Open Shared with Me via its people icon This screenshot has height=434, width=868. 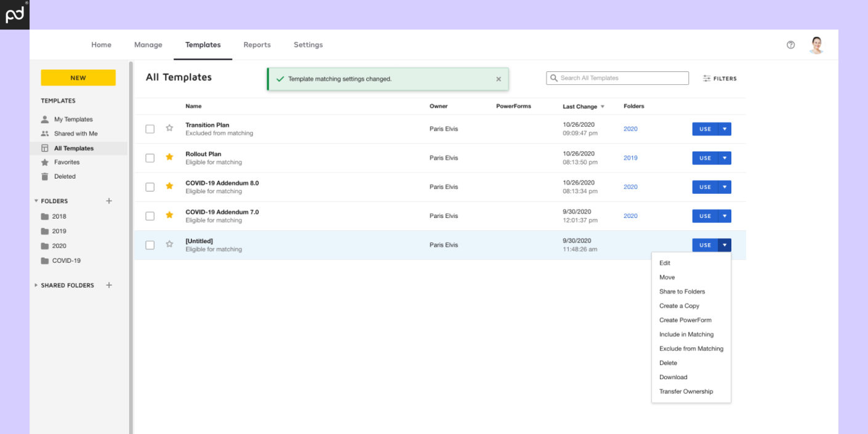coord(46,133)
